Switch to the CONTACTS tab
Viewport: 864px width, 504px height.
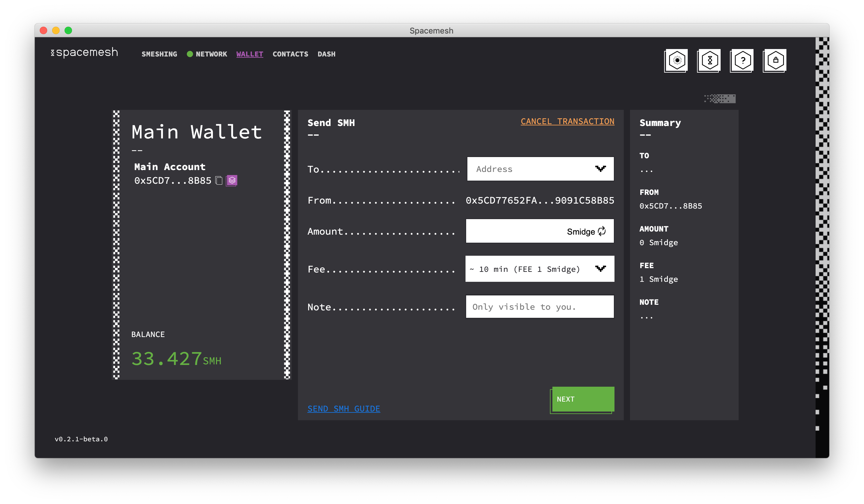[290, 54]
